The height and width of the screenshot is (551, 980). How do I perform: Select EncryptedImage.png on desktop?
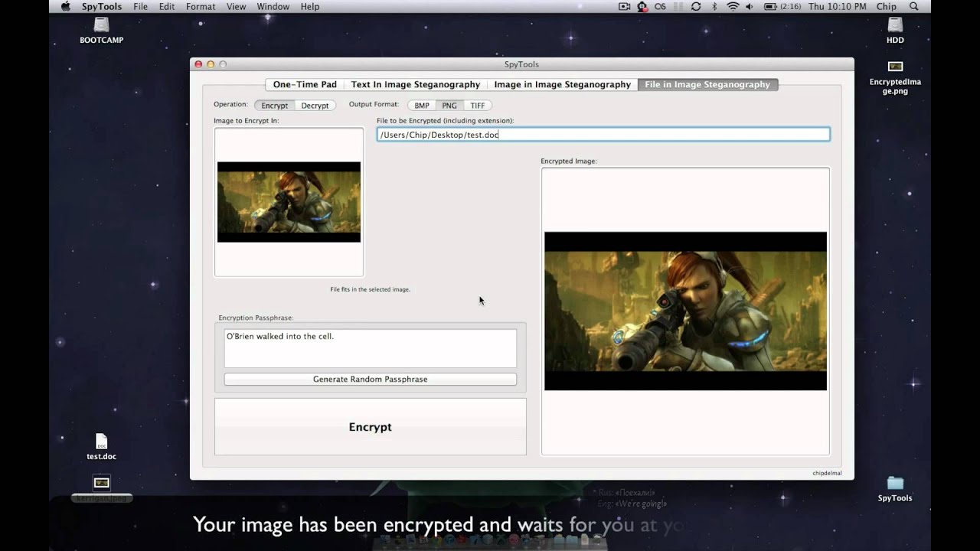pyautogui.click(x=895, y=77)
